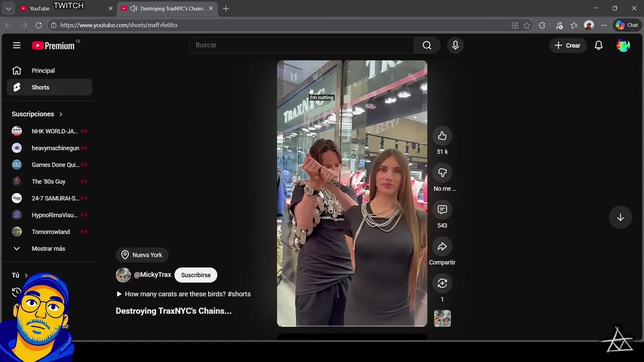Go to the next Short arrow
Viewport: 644px width, 362px height.
click(620, 217)
